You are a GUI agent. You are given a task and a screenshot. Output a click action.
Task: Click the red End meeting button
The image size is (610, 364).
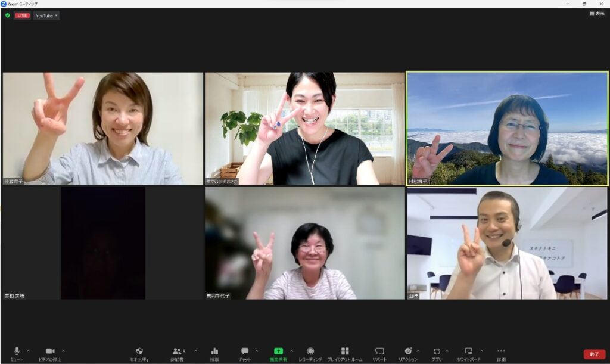point(594,354)
